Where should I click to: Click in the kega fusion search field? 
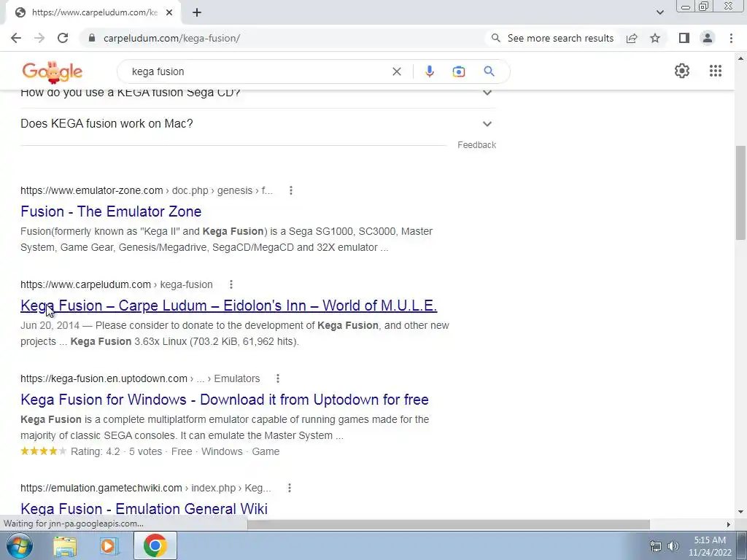[x=258, y=71]
